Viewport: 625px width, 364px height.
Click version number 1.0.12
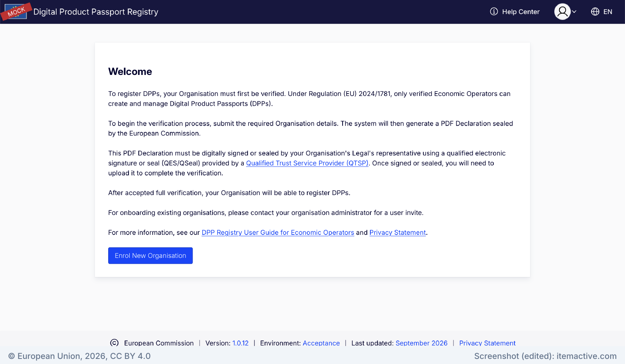(240, 343)
